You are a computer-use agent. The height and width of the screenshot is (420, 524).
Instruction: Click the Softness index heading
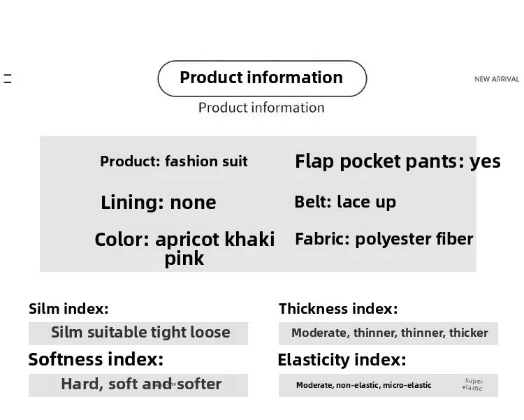[x=96, y=360]
